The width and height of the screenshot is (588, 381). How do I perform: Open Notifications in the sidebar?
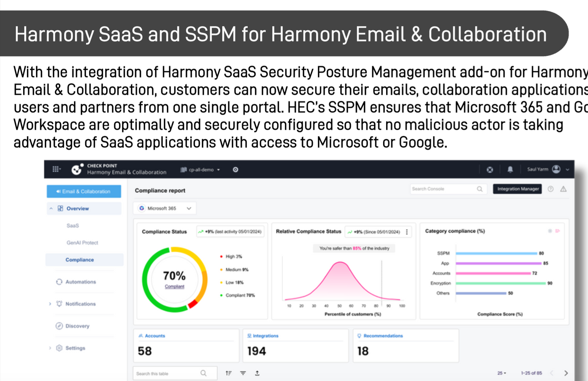[x=80, y=304]
